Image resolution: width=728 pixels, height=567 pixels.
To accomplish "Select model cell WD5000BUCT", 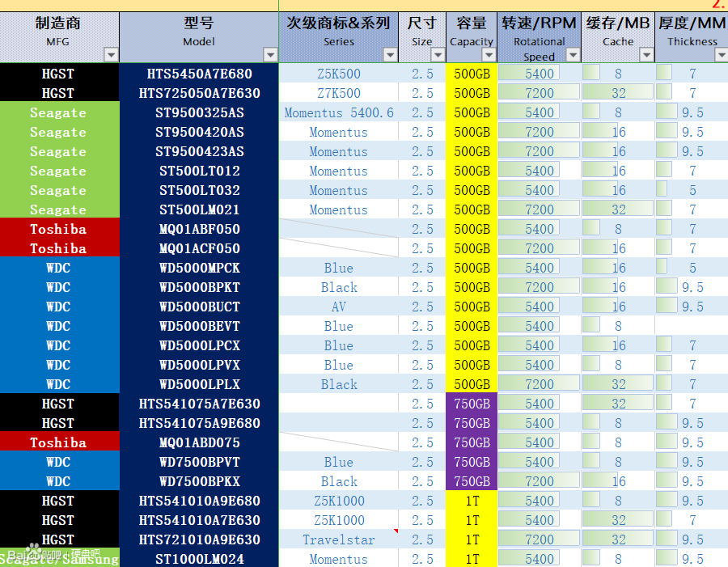I will coord(199,307).
